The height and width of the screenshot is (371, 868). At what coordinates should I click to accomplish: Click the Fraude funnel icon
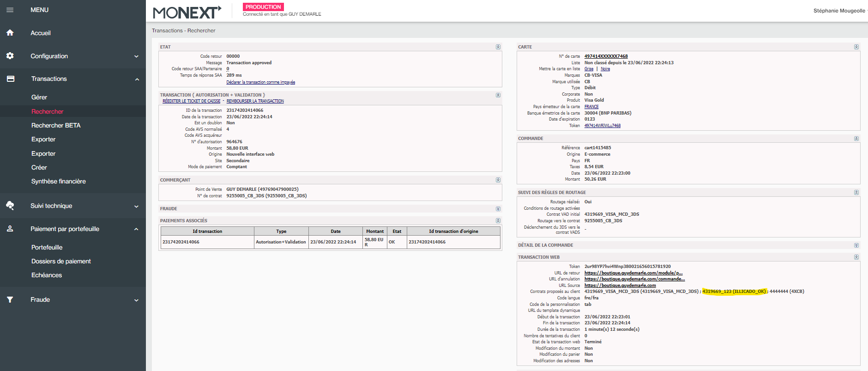[10, 300]
